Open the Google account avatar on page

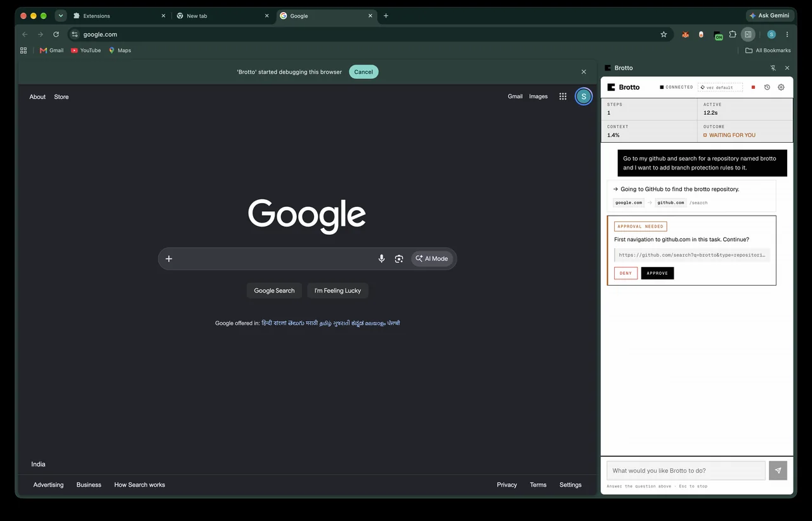click(x=584, y=96)
